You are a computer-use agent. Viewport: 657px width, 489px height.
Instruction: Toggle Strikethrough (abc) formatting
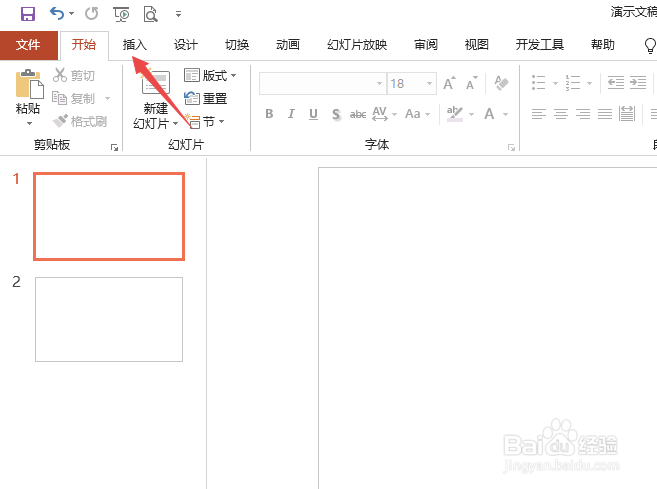(x=358, y=114)
